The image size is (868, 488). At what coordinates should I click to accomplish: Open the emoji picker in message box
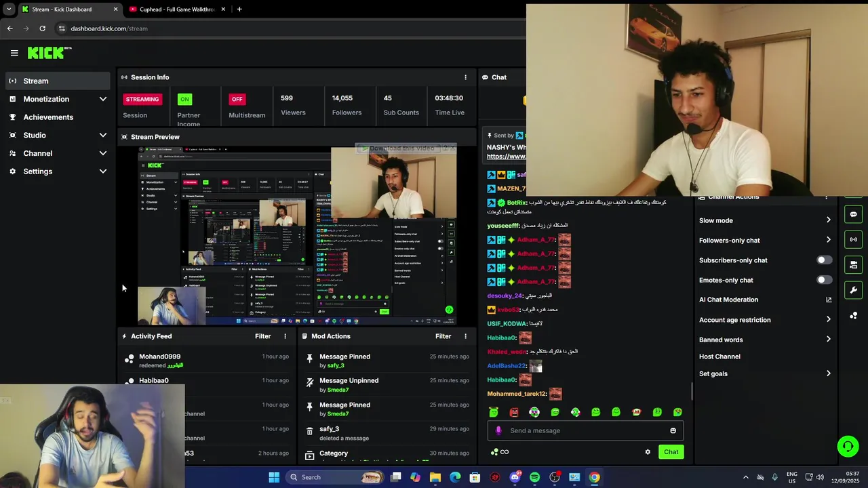tap(673, 430)
